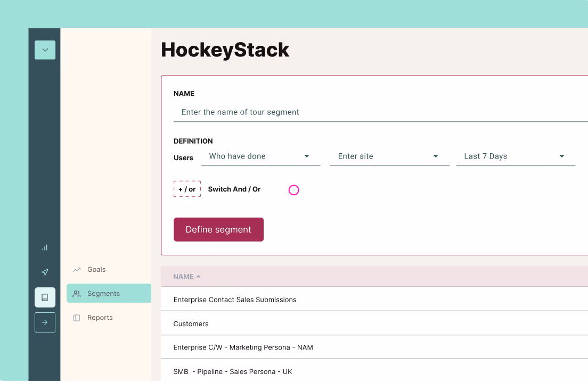Go to Goals in the side menu

[x=96, y=270]
